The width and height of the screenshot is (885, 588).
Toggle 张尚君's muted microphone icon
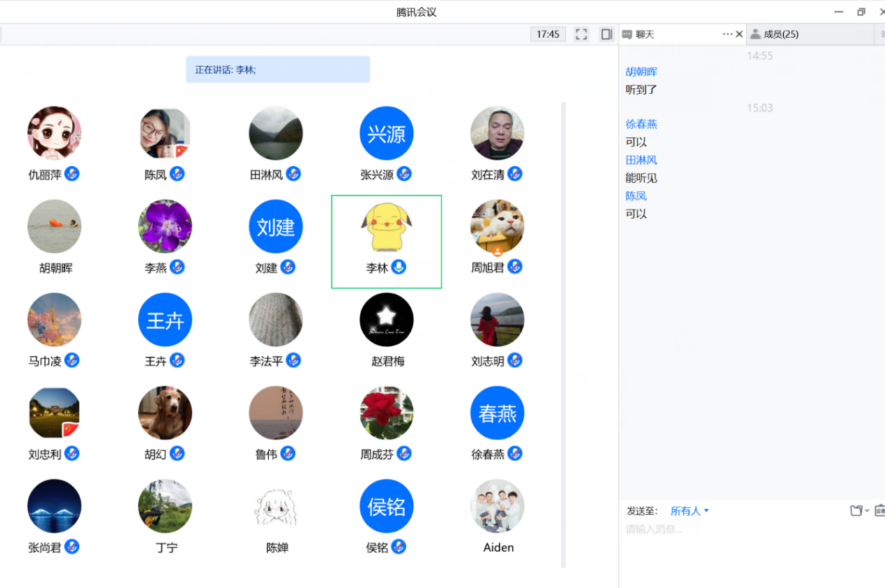coord(72,547)
